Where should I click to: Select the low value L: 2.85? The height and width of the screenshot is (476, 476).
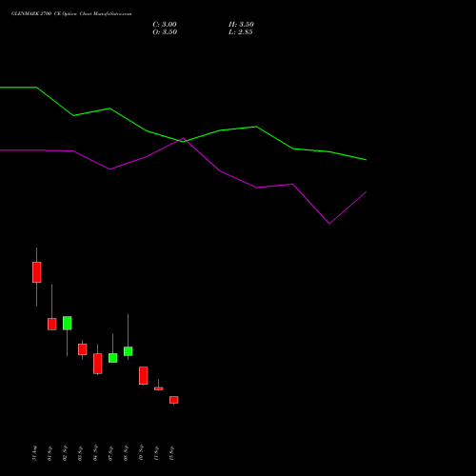coord(241,32)
